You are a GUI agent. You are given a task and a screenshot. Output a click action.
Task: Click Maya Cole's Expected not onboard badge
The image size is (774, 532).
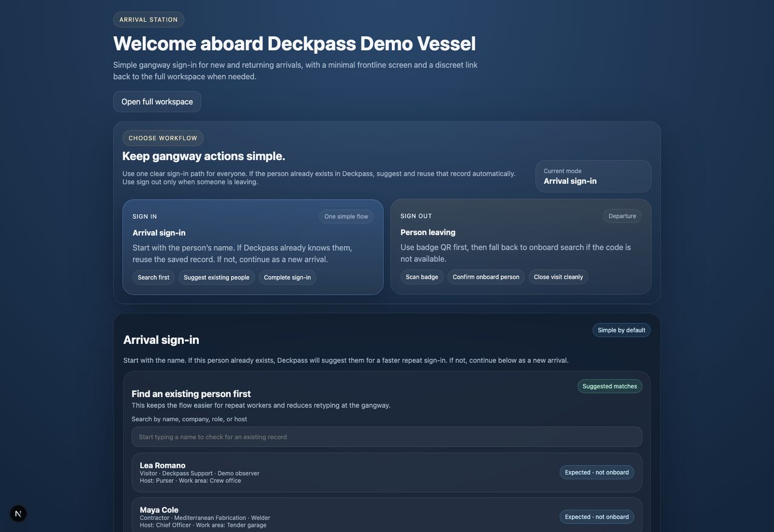597,517
